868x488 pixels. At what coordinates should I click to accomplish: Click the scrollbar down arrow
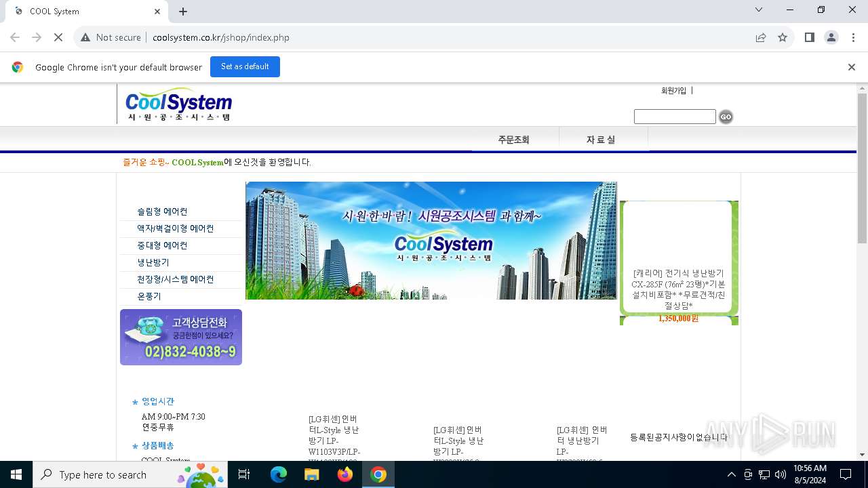862,455
